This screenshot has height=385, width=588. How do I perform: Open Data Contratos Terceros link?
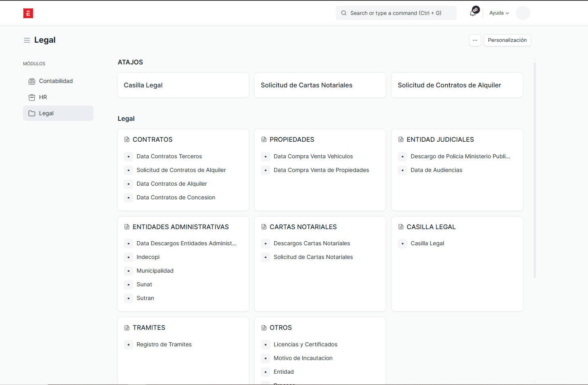(169, 156)
